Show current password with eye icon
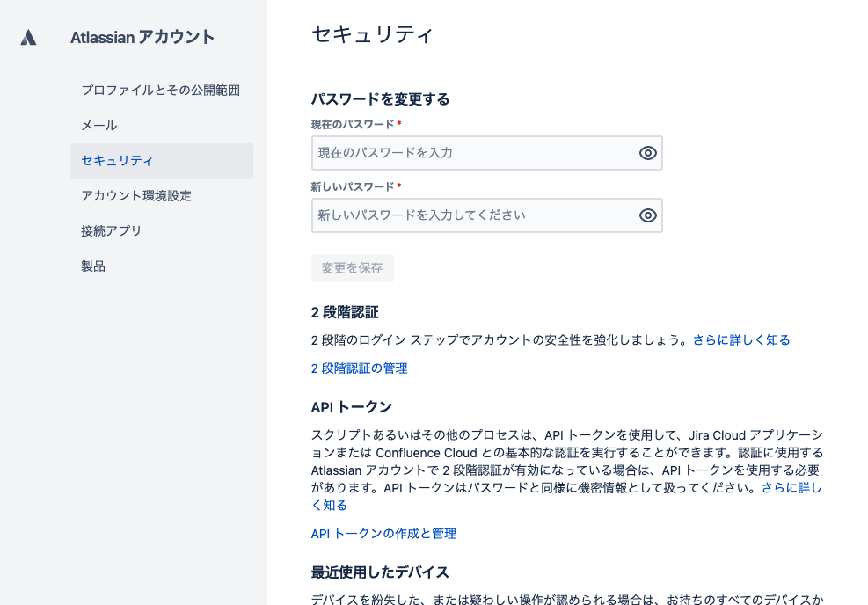Image resolution: width=868 pixels, height=605 pixels. [x=648, y=153]
